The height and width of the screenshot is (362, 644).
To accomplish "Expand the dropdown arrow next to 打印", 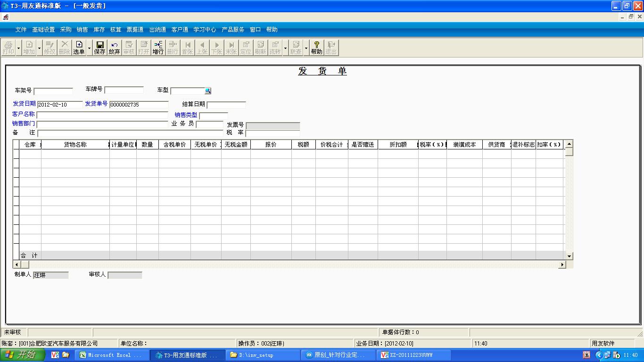I will click(18, 48).
